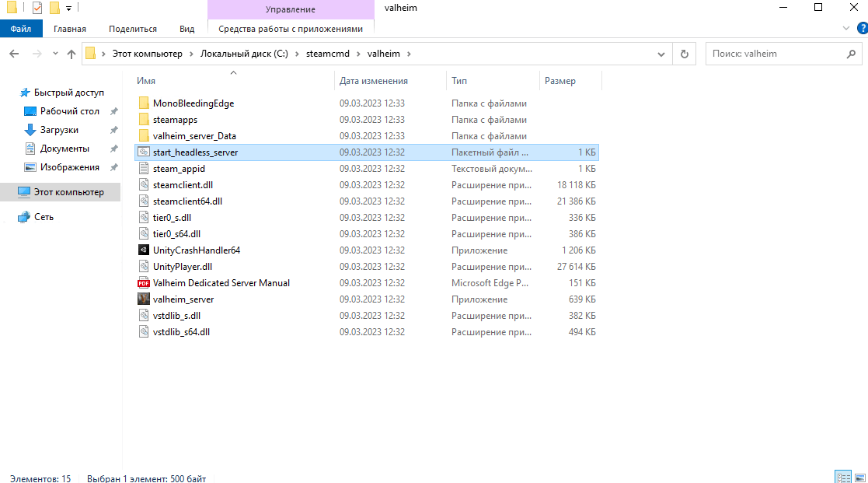Click the Valheim Dedicated Server Manual PDF icon
This screenshot has width=868, height=483.
click(x=143, y=283)
